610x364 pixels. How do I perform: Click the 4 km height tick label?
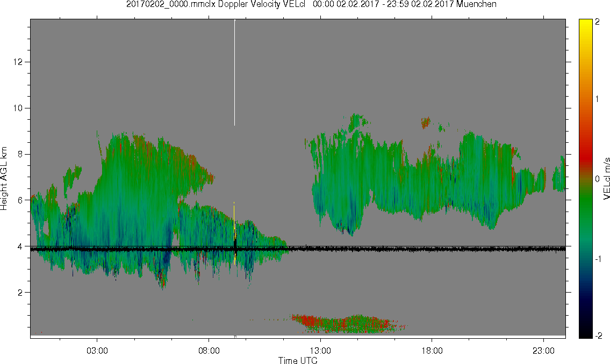coord(20,246)
